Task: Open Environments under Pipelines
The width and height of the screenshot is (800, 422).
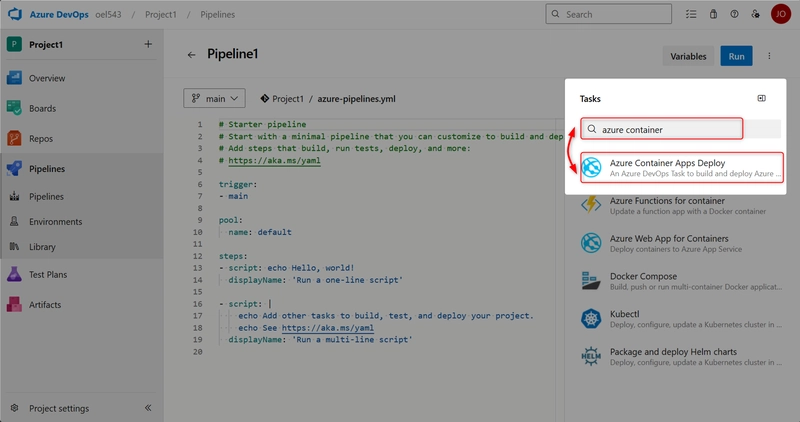Action: coord(55,221)
